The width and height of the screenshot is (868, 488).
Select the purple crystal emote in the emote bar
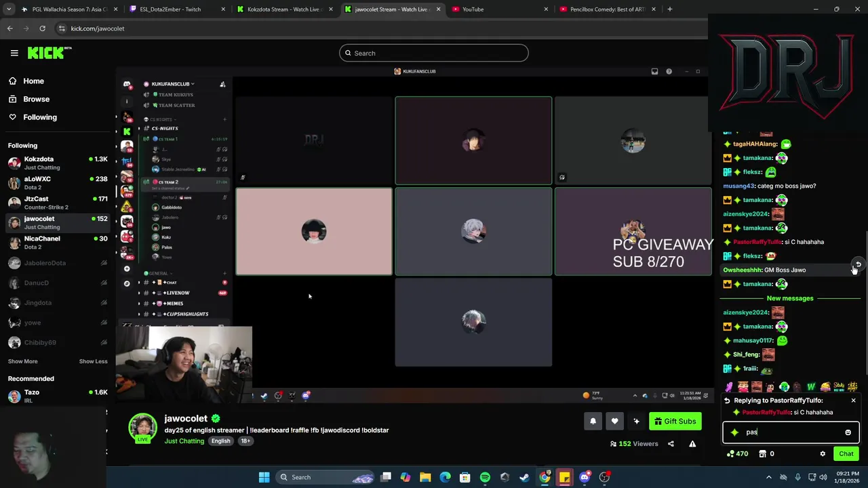[729, 388]
